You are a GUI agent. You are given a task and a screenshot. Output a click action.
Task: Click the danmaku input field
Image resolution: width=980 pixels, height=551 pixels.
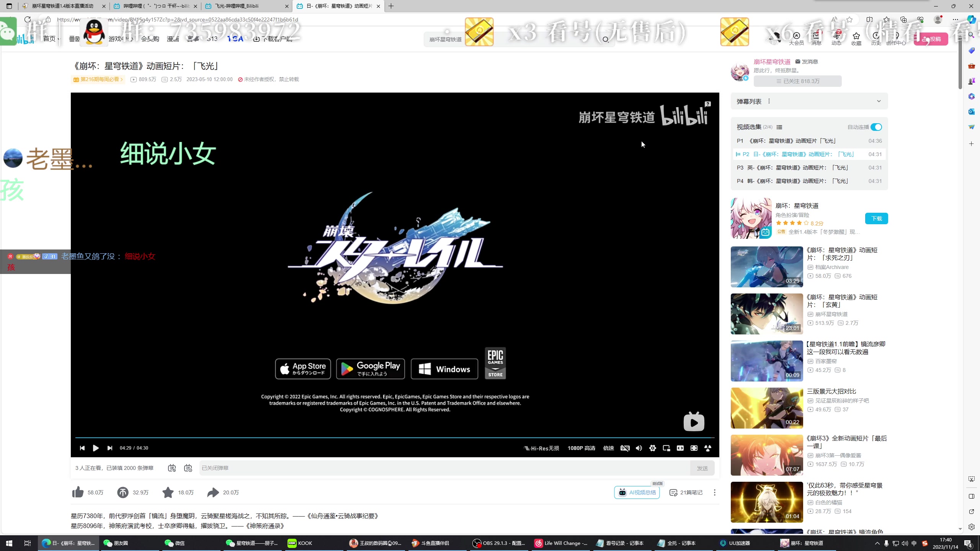[444, 468]
